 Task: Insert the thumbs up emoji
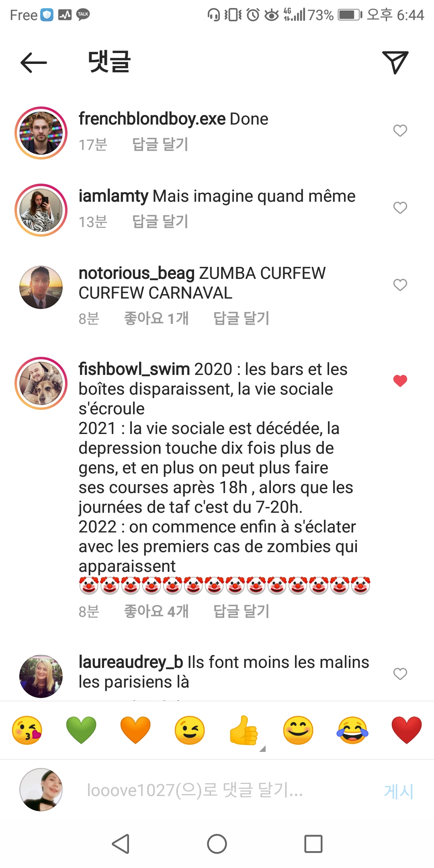click(x=244, y=730)
